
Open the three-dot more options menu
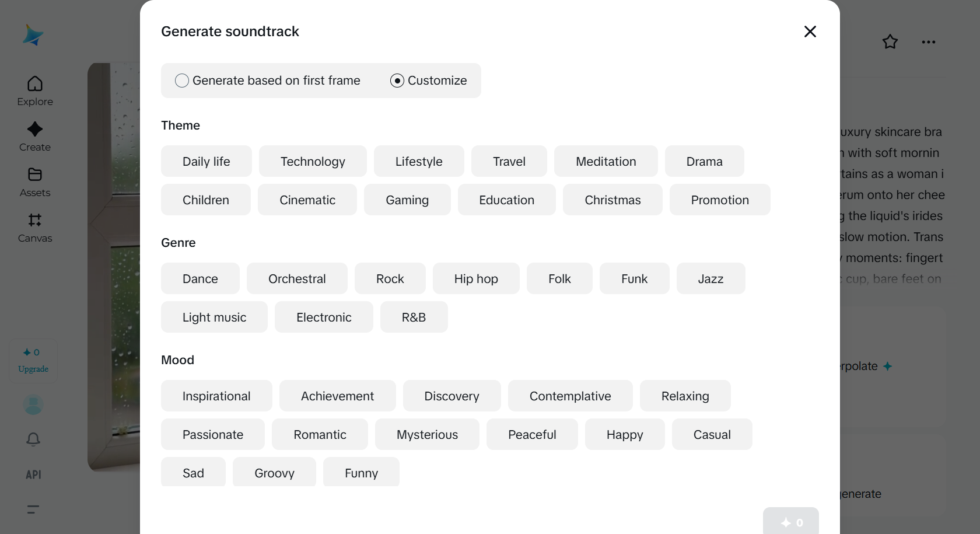tap(928, 42)
